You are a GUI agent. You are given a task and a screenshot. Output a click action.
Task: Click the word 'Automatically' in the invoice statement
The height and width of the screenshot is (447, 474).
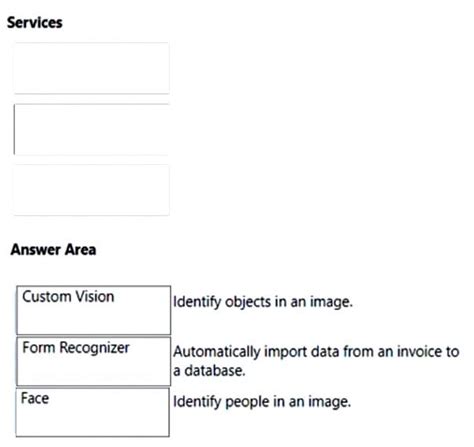(x=217, y=352)
